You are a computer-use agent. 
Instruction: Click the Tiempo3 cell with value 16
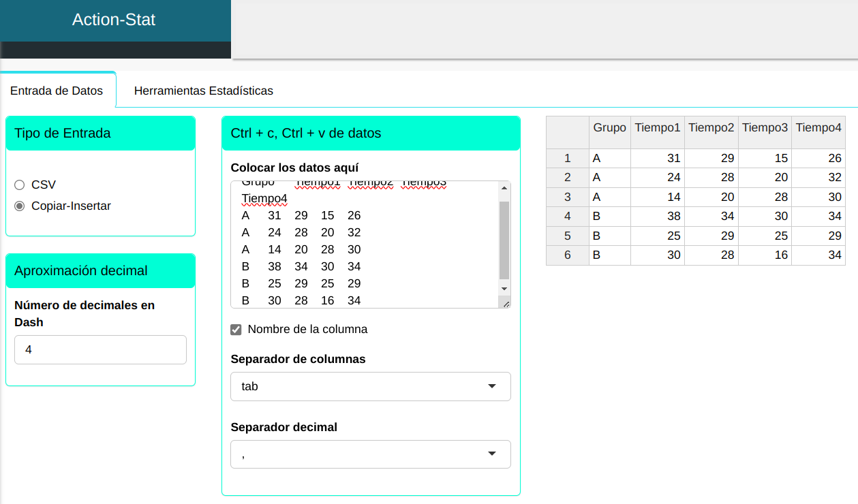tap(765, 255)
